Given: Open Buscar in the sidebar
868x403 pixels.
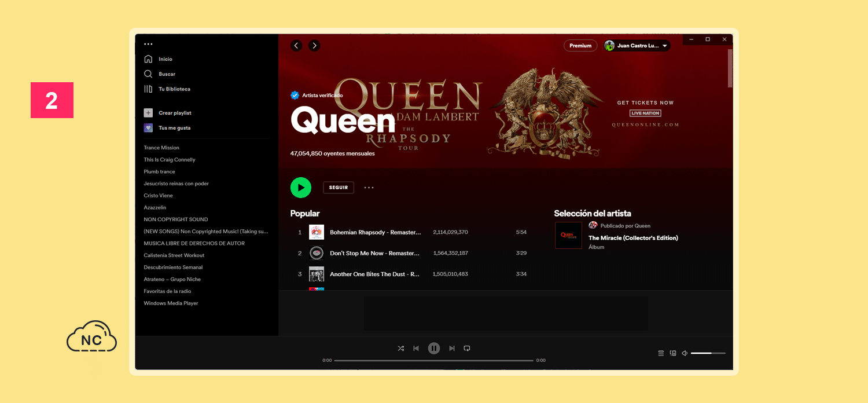Looking at the screenshot, I should click(167, 74).
